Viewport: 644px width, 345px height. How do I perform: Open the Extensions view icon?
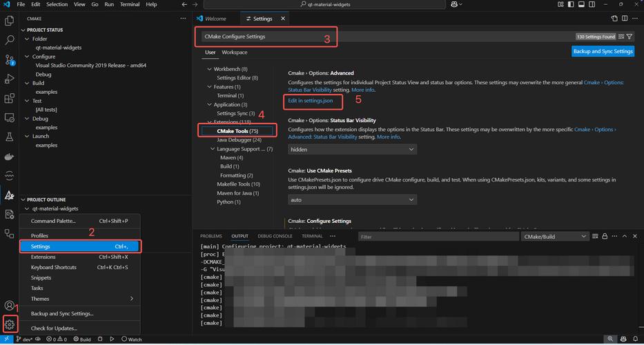click(x=9, y=99)
